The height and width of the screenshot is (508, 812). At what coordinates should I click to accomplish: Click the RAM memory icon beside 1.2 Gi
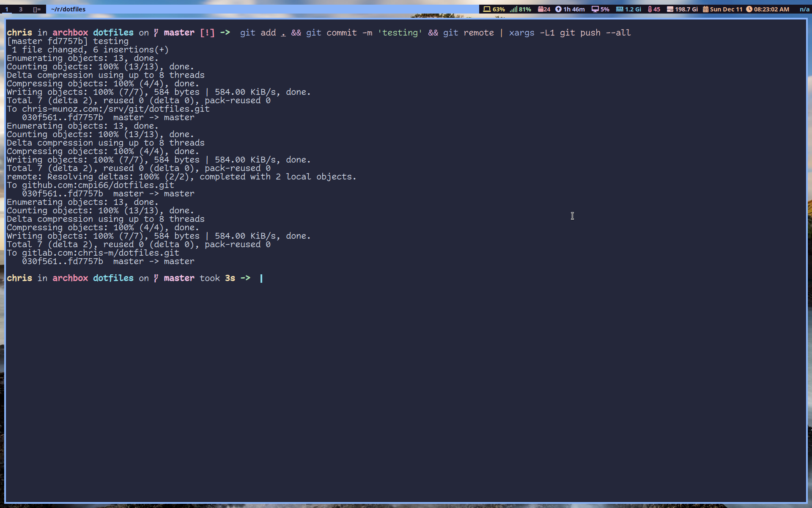(620, 9)
